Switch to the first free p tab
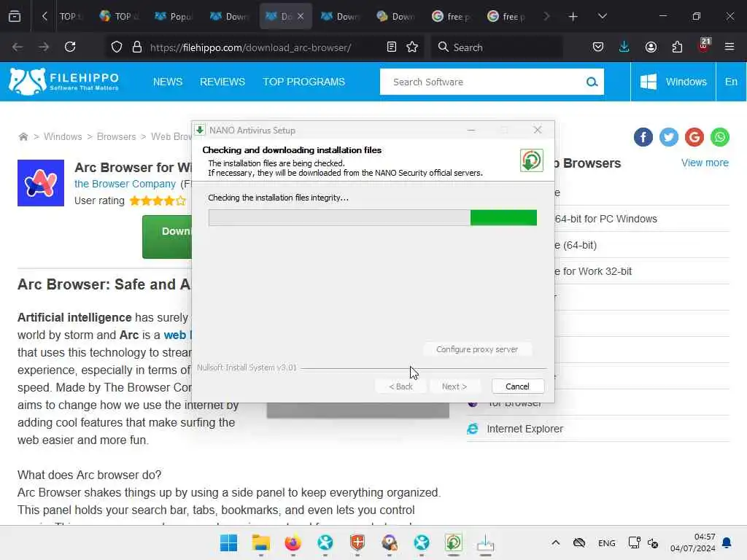Viewport: 747px width, 560px height. (x=451, y=16)
